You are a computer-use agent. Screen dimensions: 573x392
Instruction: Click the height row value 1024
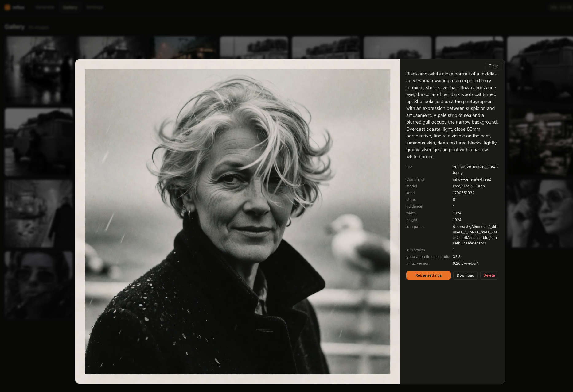[457, 220]
